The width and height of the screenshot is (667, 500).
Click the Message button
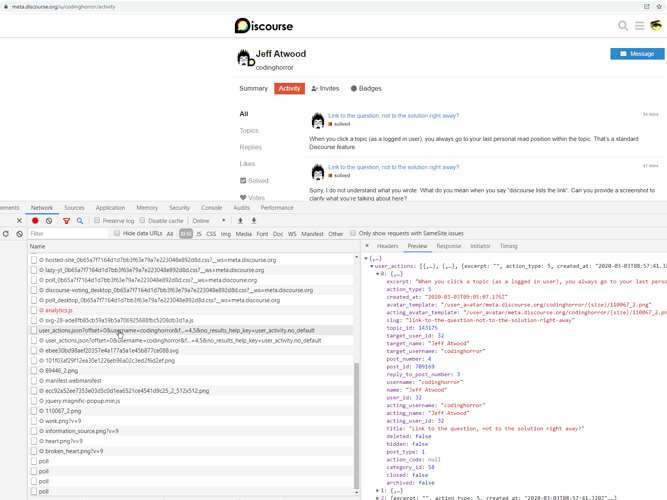(x=637, y=54)
